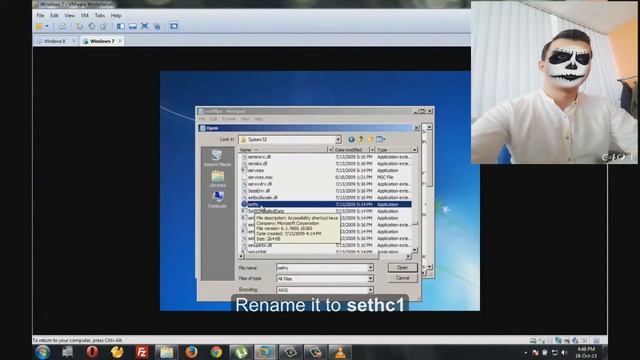This screenshot has width=640, height=360.
Task: Select the services application file row
Action: tap(326, 170)
